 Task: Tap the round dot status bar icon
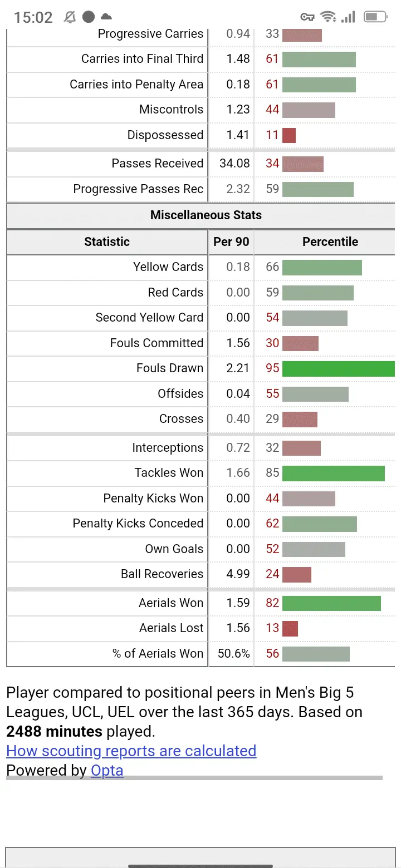point(89,17)
